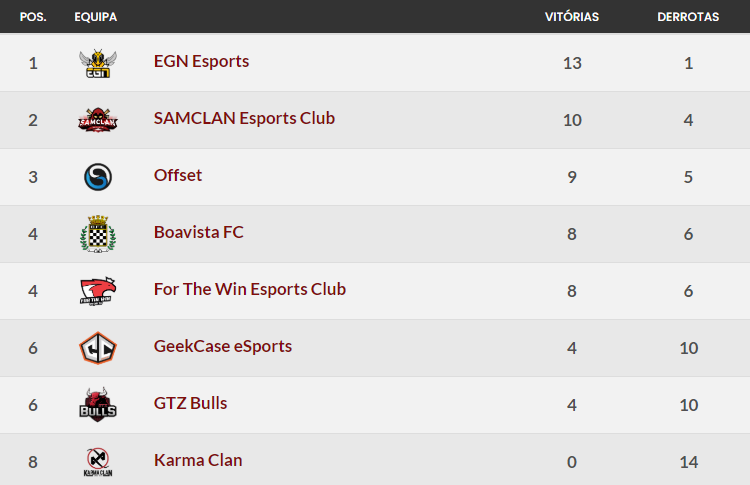This screenshot has width=750, height=485.
Task: Click the SAMCLAN Esports Club logo
Action: point(98,120)
